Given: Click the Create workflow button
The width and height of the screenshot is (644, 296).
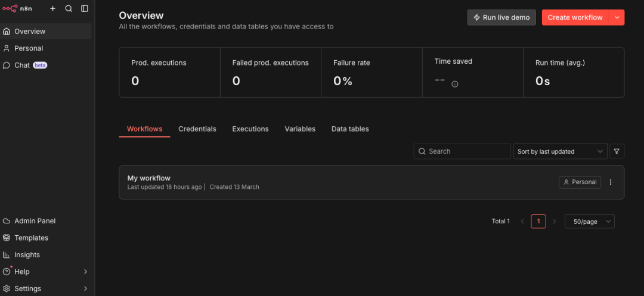Looking at the screenshot, I should pyautogui.click(x=575, y=17).
